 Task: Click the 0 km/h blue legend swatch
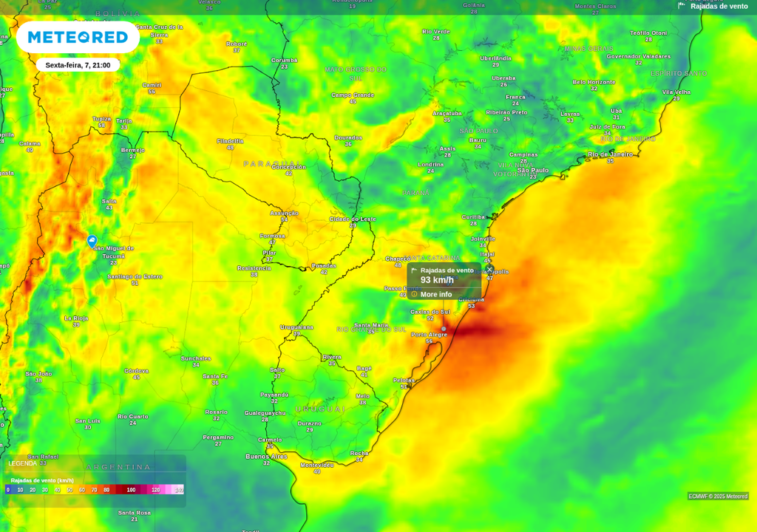tap(8, 489)
